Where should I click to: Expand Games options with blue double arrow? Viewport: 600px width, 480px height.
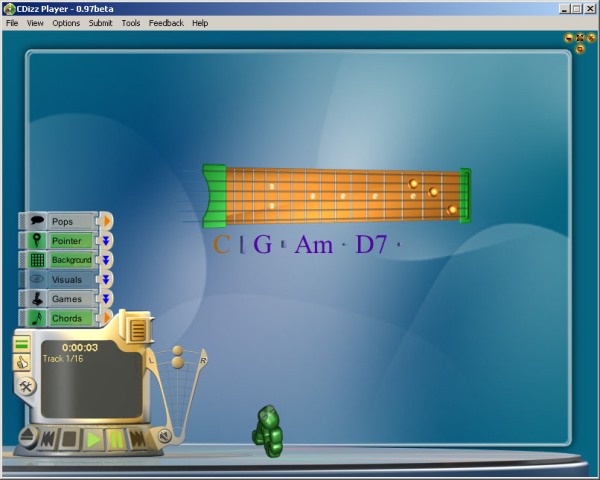[106, 299]
